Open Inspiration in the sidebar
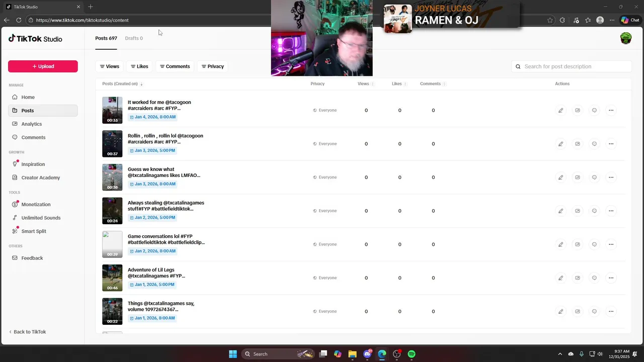644x362 pixels. (x=43, y=164)
